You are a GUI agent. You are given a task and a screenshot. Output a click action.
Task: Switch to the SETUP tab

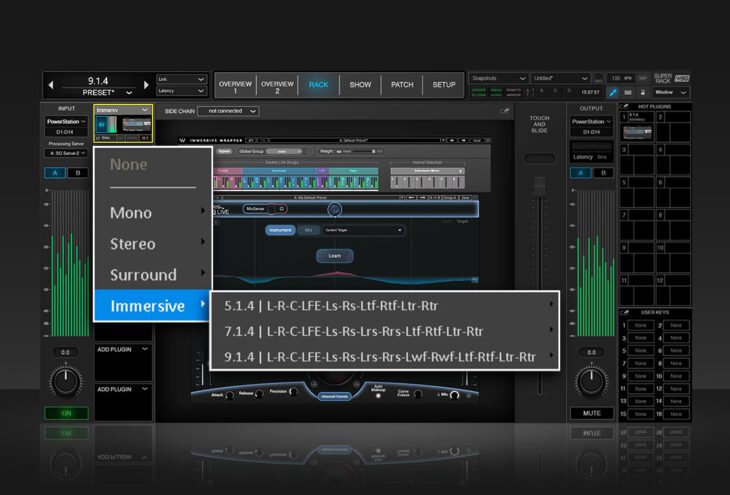click(x=444, y=85)
